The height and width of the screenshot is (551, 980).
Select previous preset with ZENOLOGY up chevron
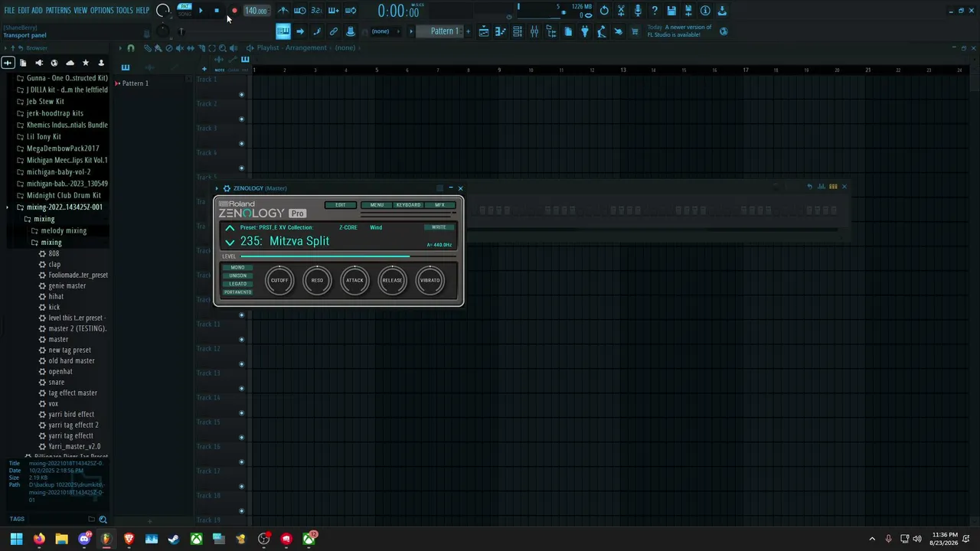point(230,228)
